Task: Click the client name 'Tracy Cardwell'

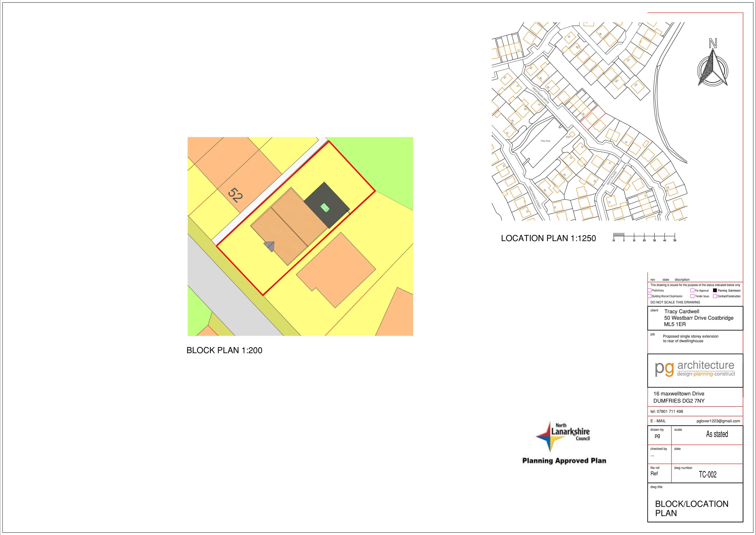Action: 682,311
